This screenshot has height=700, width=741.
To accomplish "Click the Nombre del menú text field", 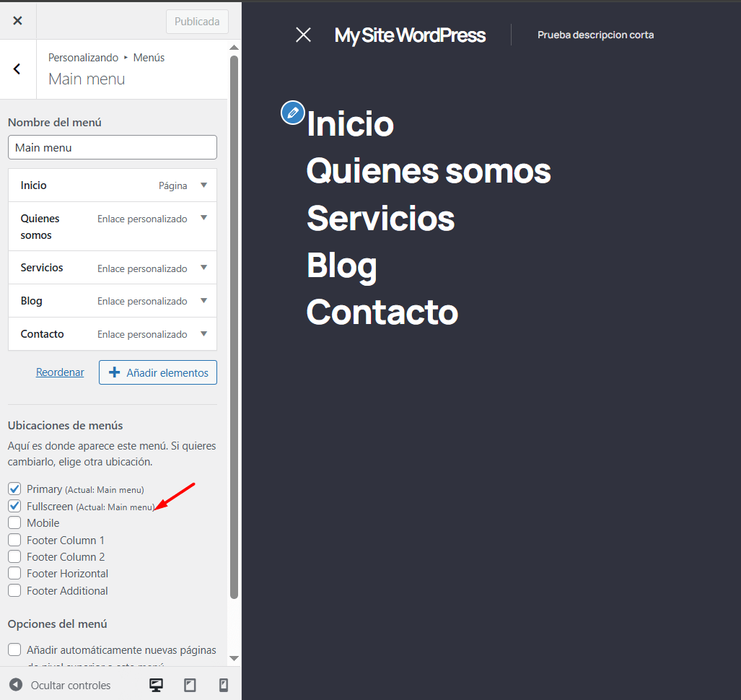I will point(113,147).
